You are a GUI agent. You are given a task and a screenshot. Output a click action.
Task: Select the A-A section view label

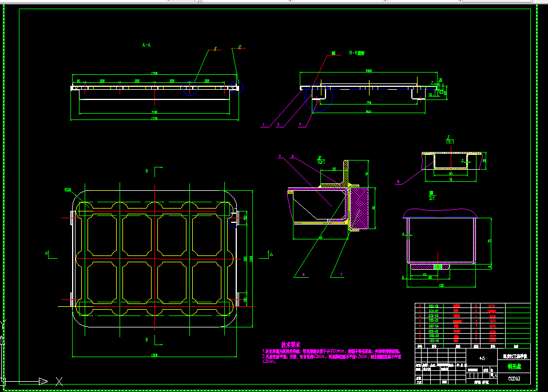146,45
